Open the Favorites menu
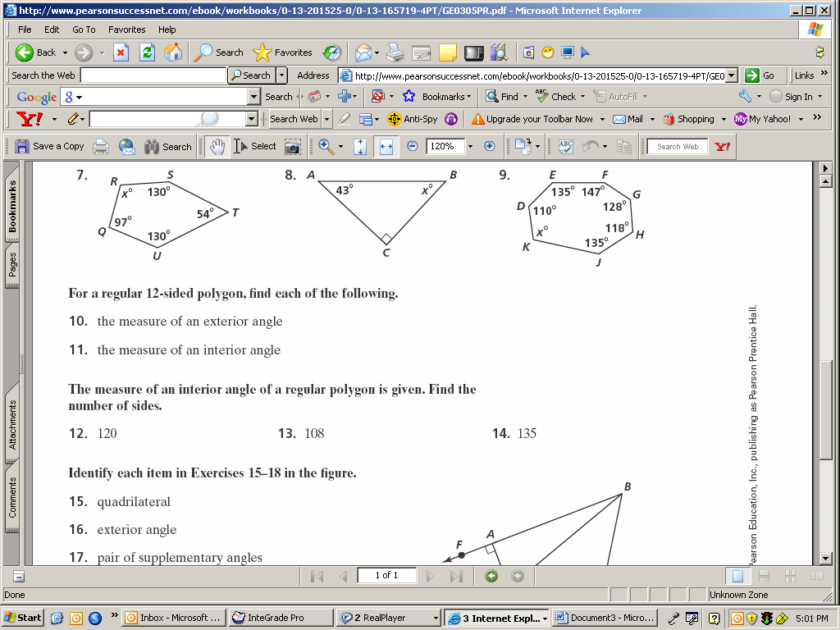 (126, 30)
